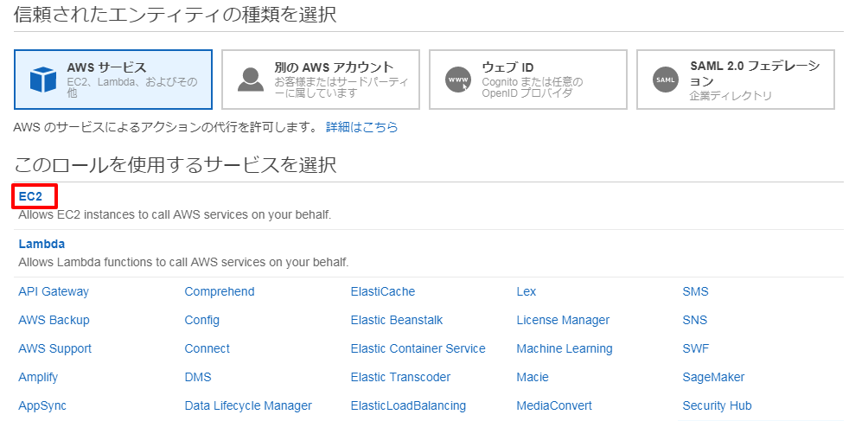Select License Manager service
The image size is (868, 421).
pos(563,320)
